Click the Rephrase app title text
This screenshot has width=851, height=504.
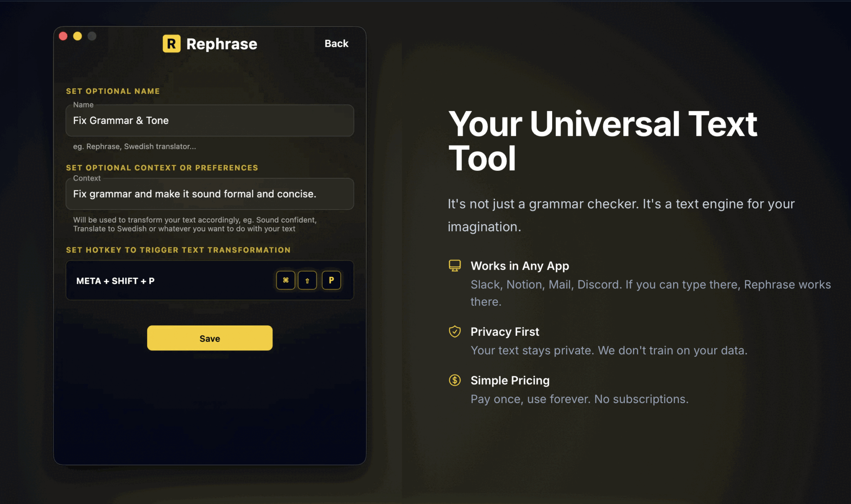tap(221, 44)
